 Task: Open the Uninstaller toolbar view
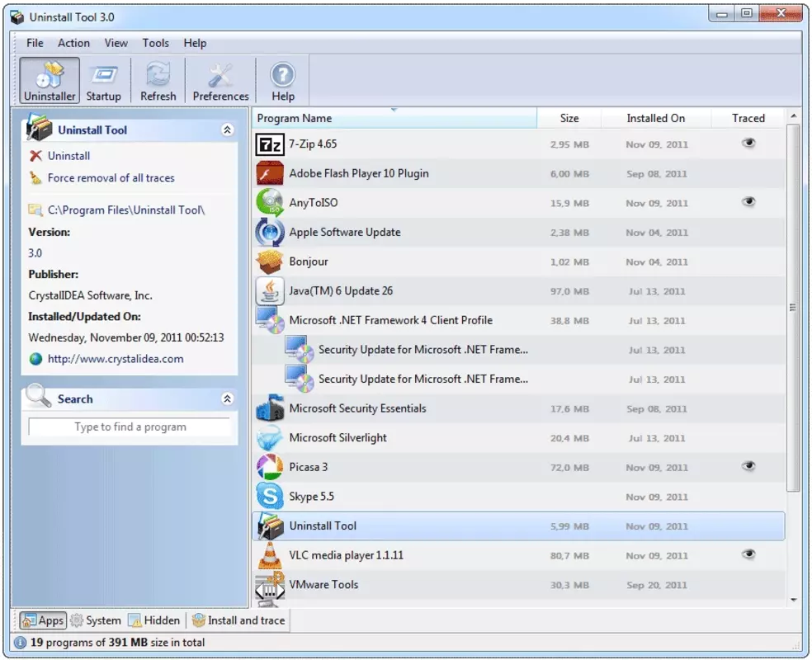[50, 80]
